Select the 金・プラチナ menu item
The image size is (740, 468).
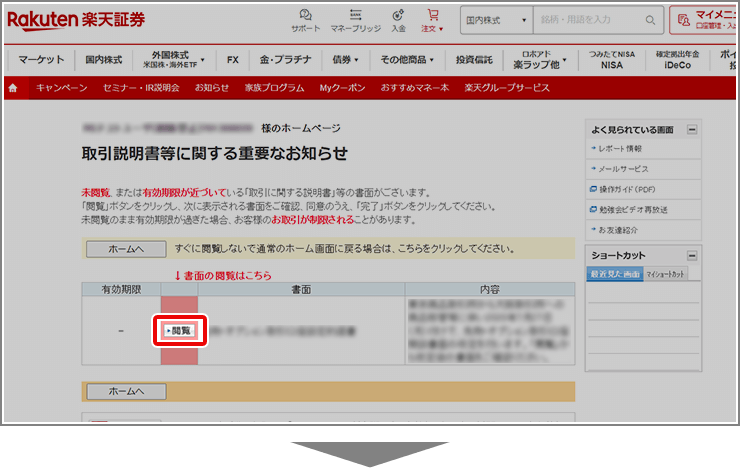[x=286, y=60]
